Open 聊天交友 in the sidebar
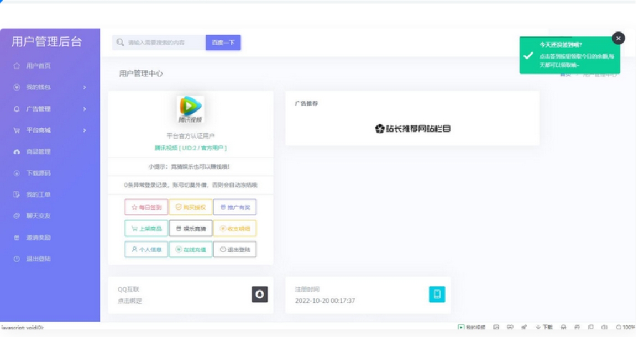 pos(38,216)
